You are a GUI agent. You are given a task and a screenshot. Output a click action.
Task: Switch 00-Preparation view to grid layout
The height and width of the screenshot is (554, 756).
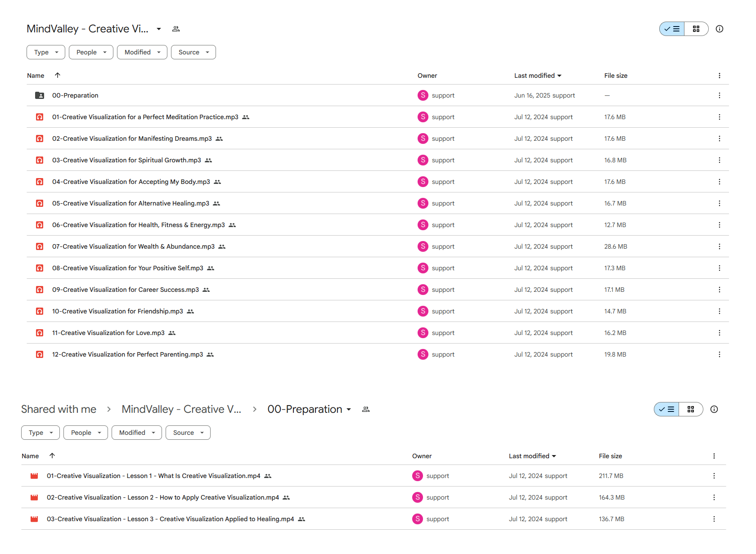click(691, 409)
